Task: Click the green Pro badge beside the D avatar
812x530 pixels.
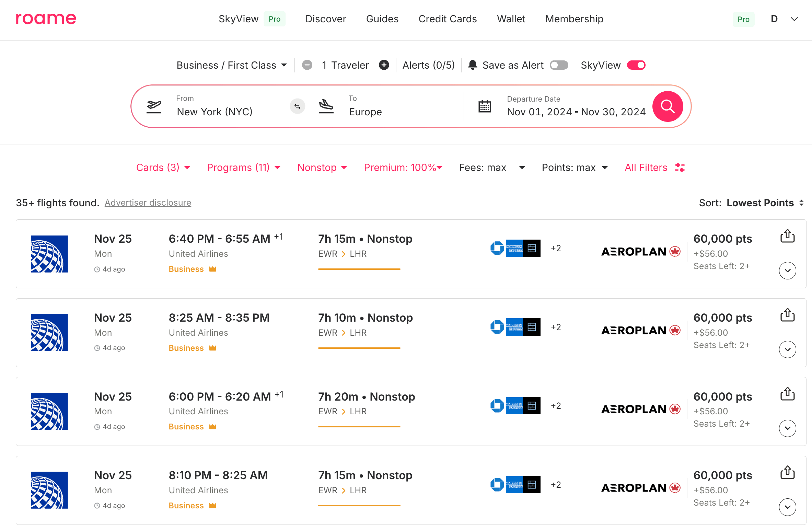Action: click(x=743, y=19)
